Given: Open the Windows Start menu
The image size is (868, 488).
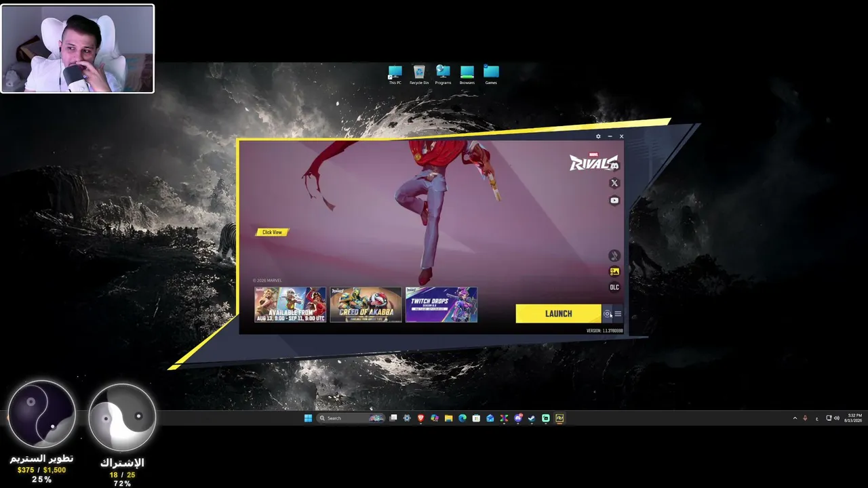Looking at the screenshot, I should pyautogui.click(x=309, y=418).
